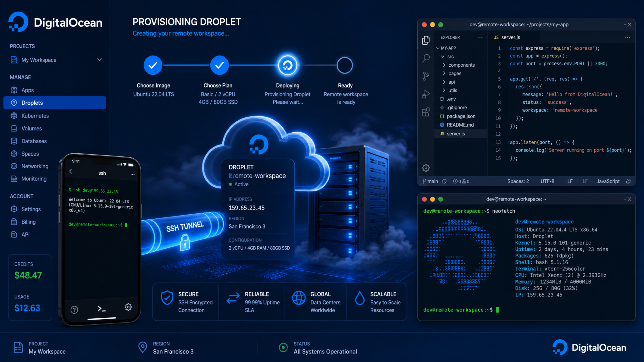Click the Networking globe icon

click(14, 166)
